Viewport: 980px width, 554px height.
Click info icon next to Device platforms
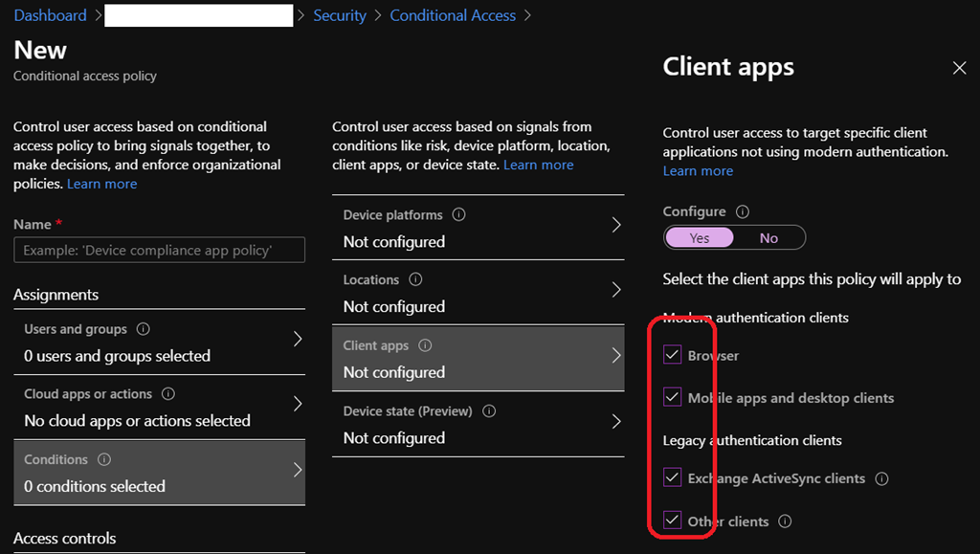(x=458, y=215)
